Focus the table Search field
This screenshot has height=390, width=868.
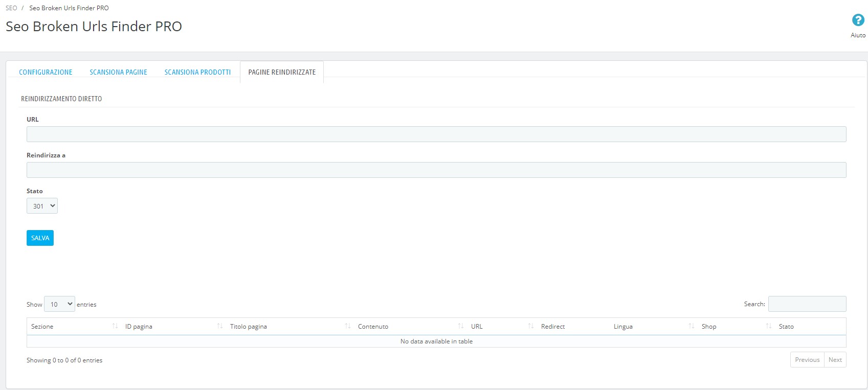(807, 304)
